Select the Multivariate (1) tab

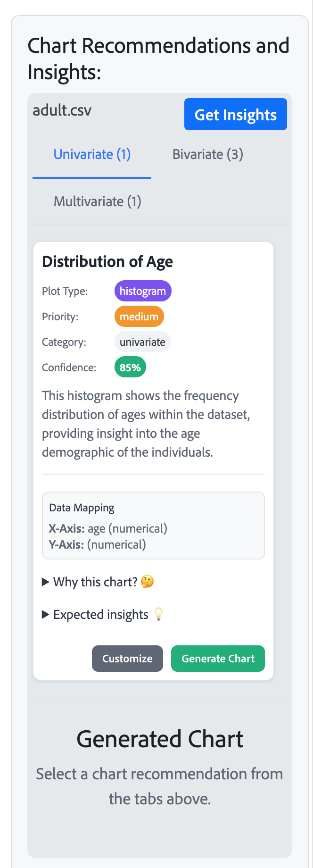click(x=97, y=201)
